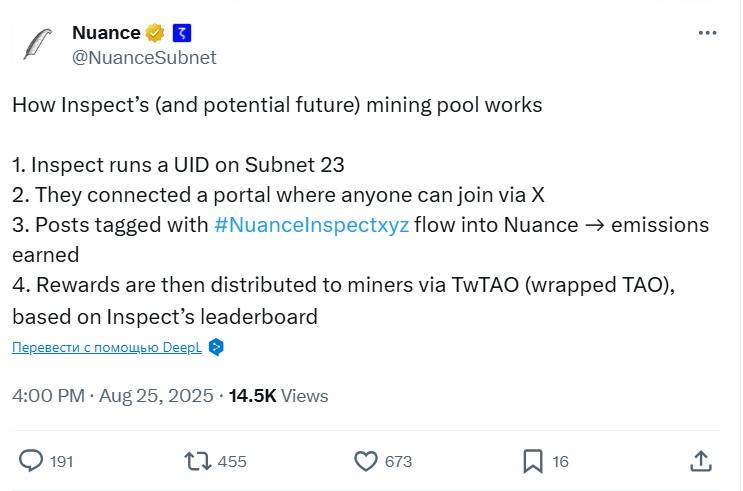Click the 191 replies count

(61, 461)
